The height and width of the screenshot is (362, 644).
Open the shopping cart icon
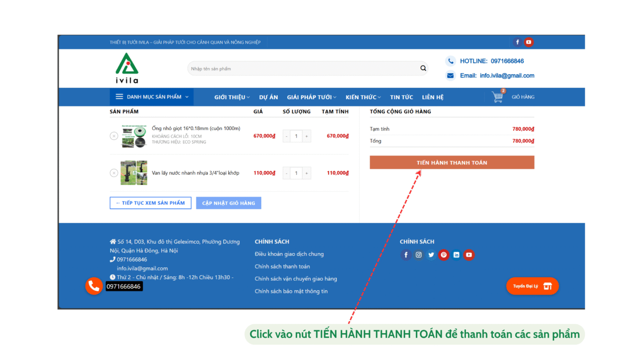coord(497,97)
